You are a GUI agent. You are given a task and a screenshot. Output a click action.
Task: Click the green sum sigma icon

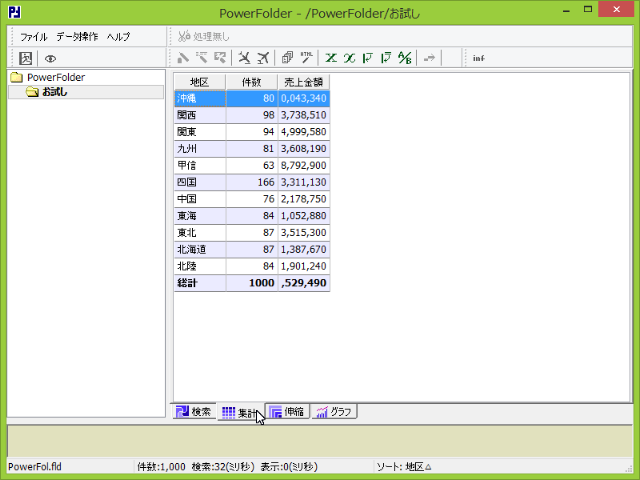click(331, 58)
